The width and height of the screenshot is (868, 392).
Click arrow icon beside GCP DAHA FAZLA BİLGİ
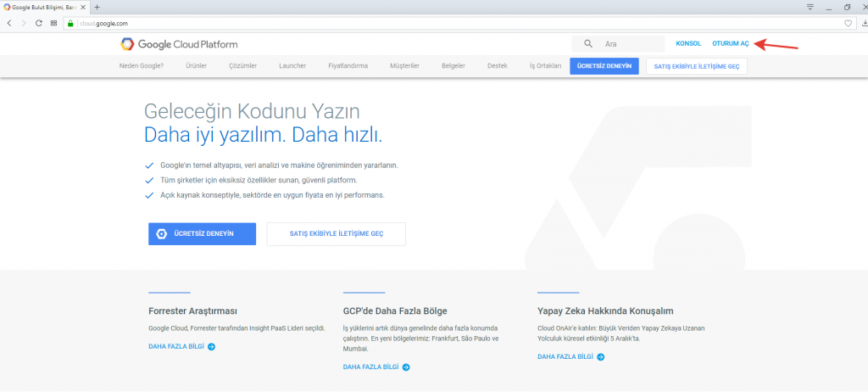(x=406, y=367)
